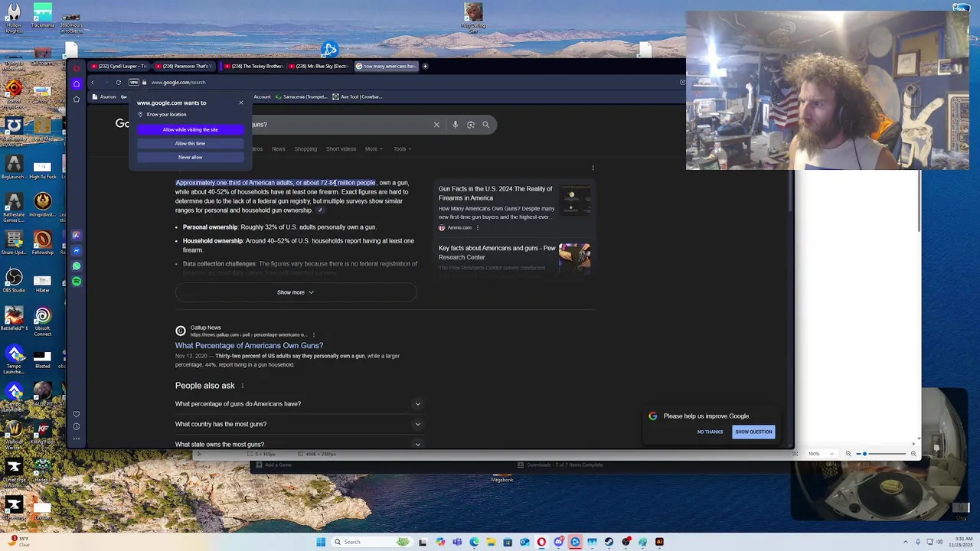The height and width of the screenshot is (551, 980).
Task: Open Steam from the taskbar
Action: pos(609,542)
